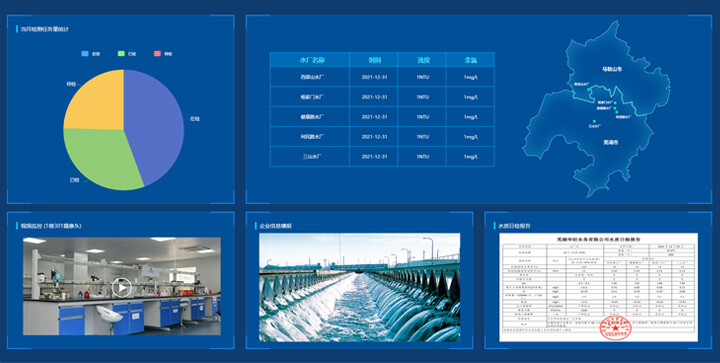Select the green 已检 pie slice
Image resolution: width=720 pixels, height=363 pixels.
click(101, 158)
